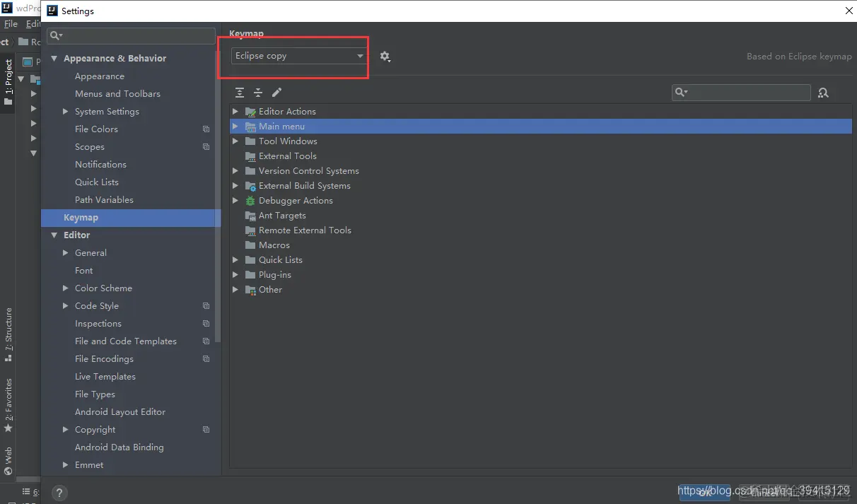
Task: Expand the Main menu node
Action: [x=235, y=127]
